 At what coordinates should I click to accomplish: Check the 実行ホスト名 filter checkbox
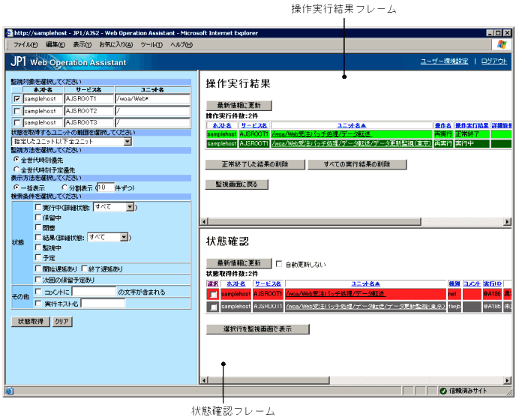(x=38, y=303)
